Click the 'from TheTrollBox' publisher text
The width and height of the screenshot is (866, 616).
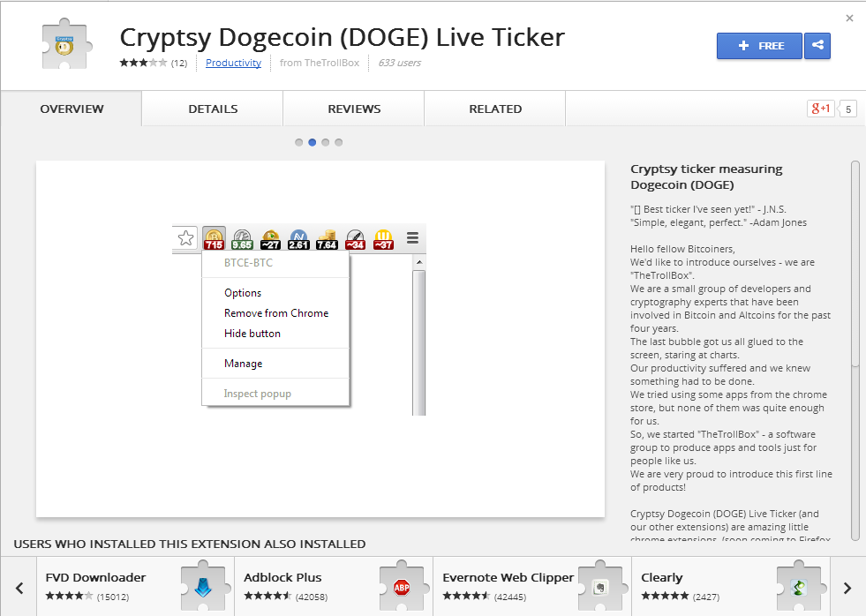click(x=320, y=63)
